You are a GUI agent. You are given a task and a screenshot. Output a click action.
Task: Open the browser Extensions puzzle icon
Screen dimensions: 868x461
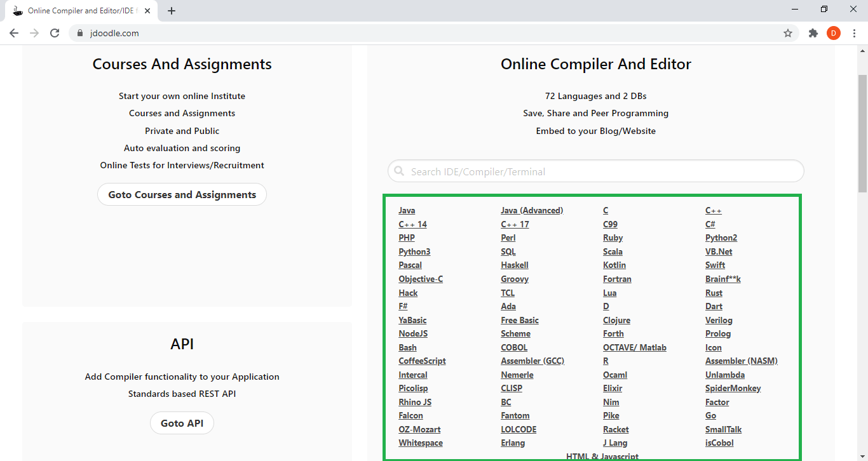pos(813,33)
